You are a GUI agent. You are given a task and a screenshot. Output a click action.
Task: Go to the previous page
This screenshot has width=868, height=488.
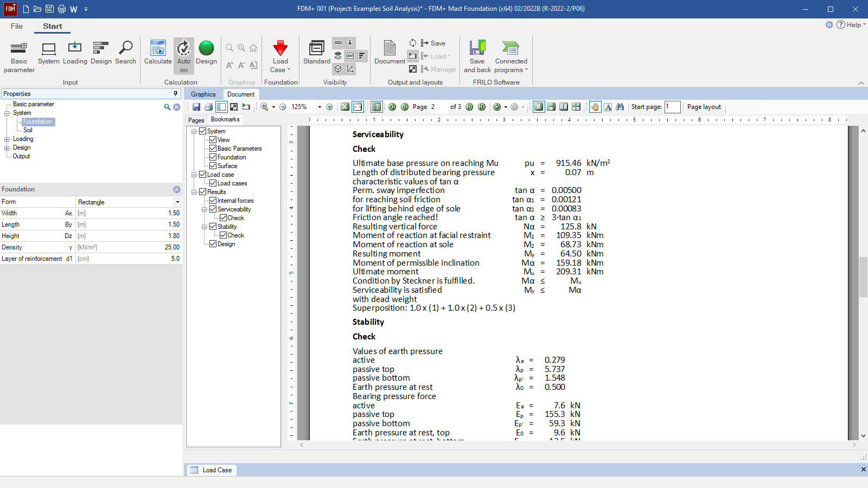405,107
